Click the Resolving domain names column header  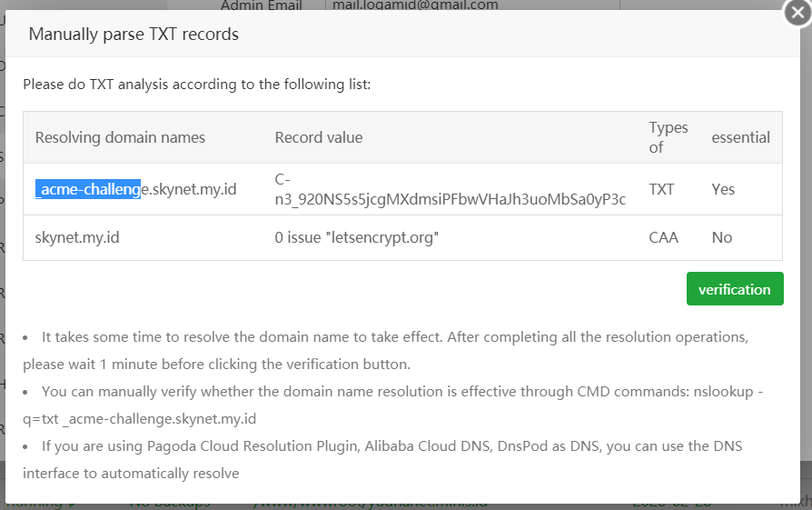point(120,137)
